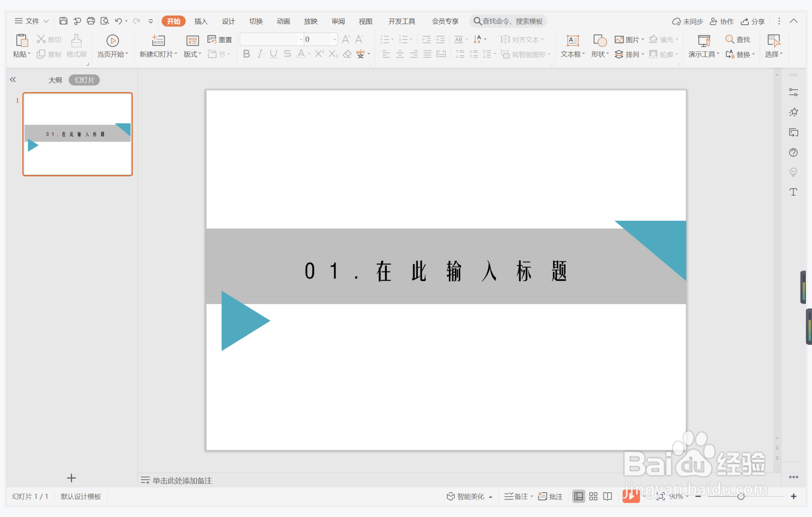Click 单击此处添加备注 notes area
The width and height of the screenshot is (812, 517).
(182, 481)
